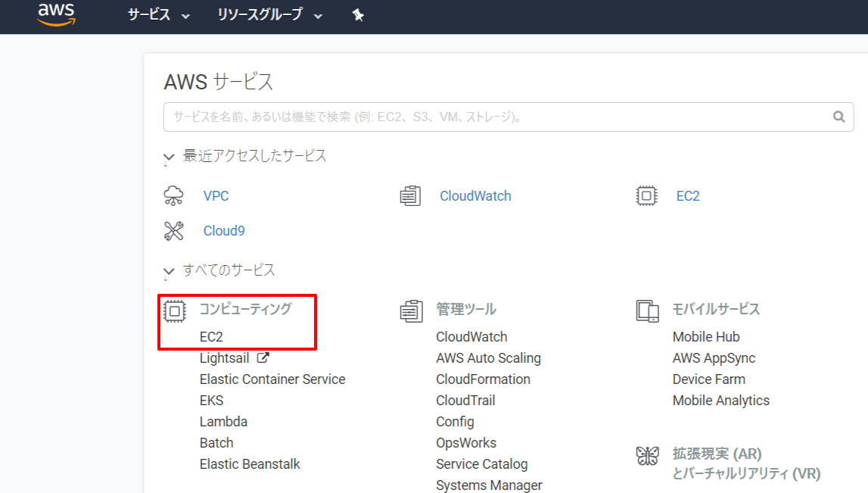Go to Elastic Beanstalk service
The width and height of the screenshot is (868, 493).
coord(250,464)
